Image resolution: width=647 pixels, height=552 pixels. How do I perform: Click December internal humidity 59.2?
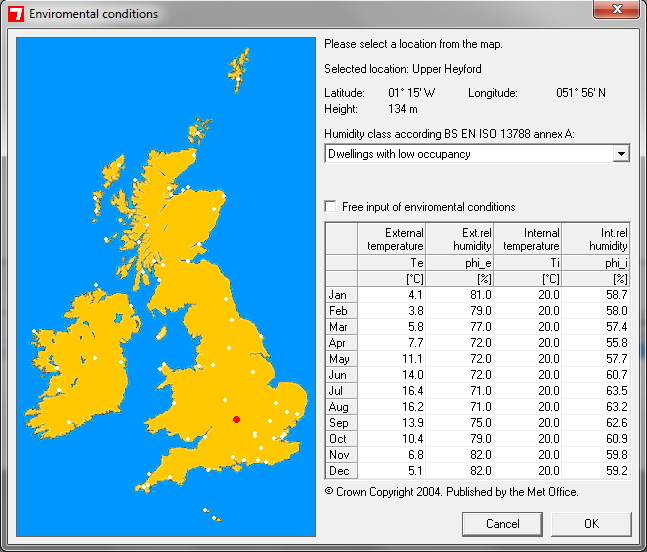point(595,471)
